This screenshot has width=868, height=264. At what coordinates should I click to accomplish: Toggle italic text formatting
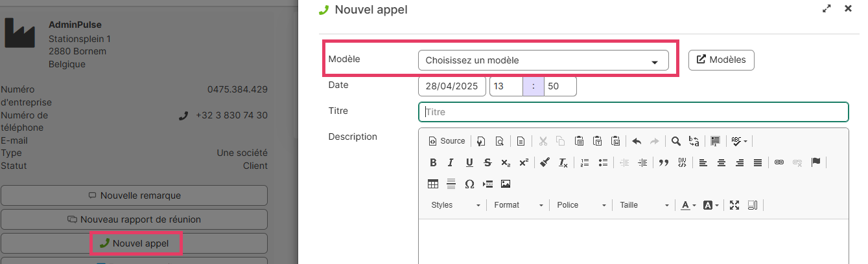coord(451,162)
